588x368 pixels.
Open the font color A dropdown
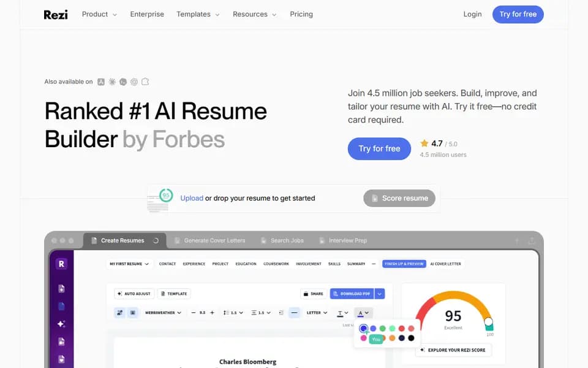click(363, 313)
